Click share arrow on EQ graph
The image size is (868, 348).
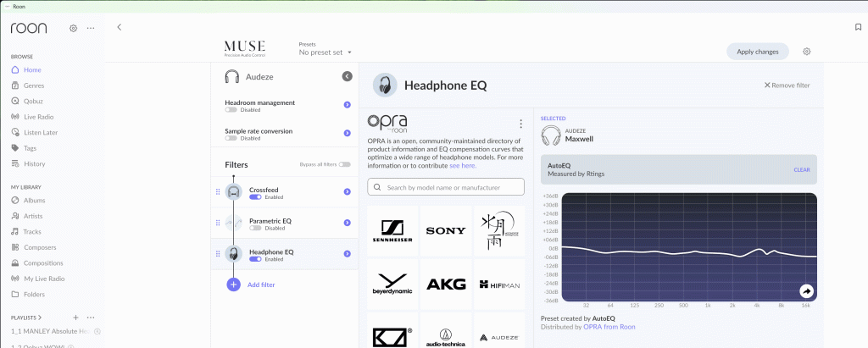point(807,291)
